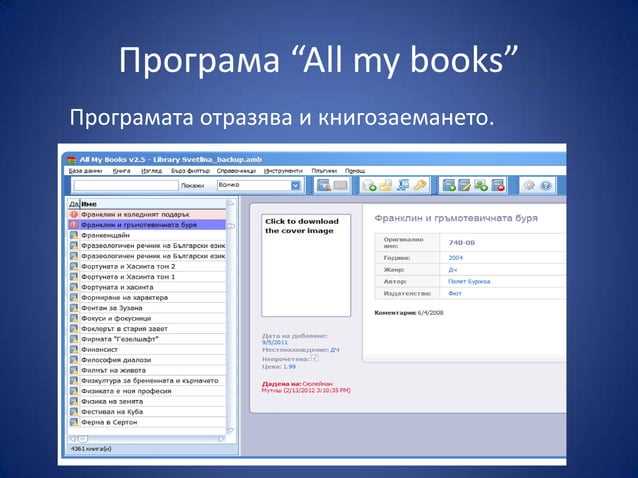Select row Философия диалози
This screenshot has width=638, height=478.
[147, 360]
